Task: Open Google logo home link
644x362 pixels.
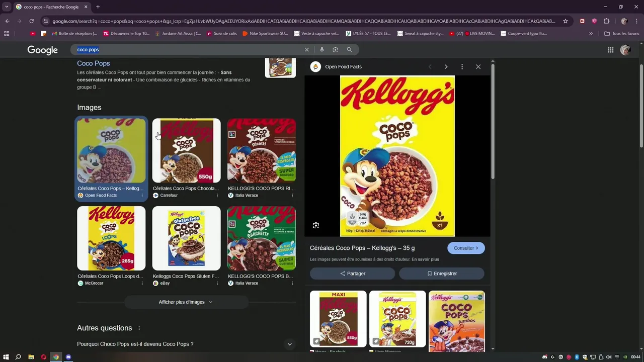Action: pyautogui.click(x=43, y=50)
